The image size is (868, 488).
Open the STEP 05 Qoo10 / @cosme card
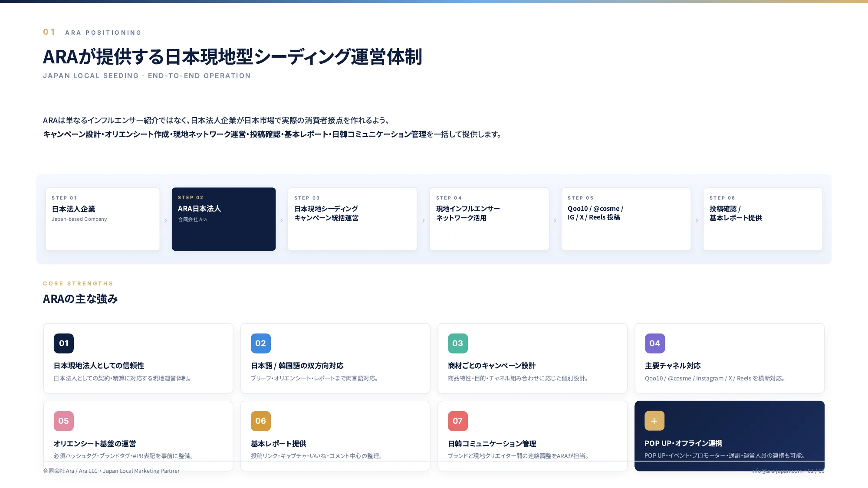pos(626,219)
